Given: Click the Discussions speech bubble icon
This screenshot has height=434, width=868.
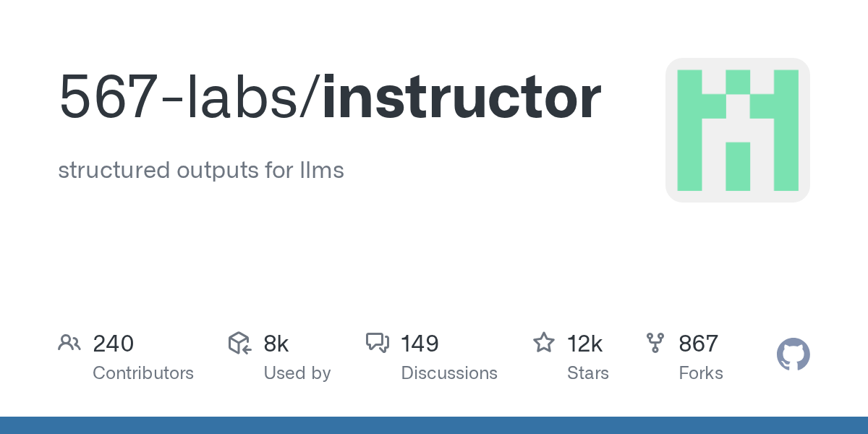Looking at the screenshot, I should 377,343.
